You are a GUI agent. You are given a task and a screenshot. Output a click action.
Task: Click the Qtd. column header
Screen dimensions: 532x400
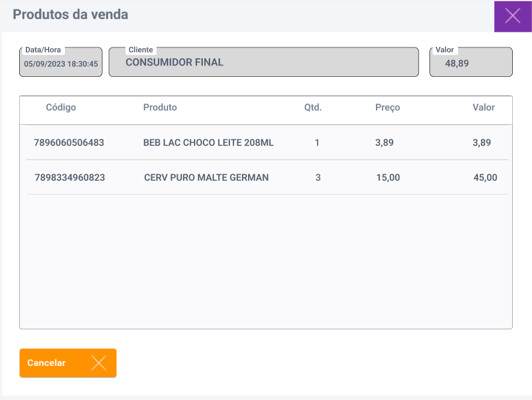pos(313,108)
